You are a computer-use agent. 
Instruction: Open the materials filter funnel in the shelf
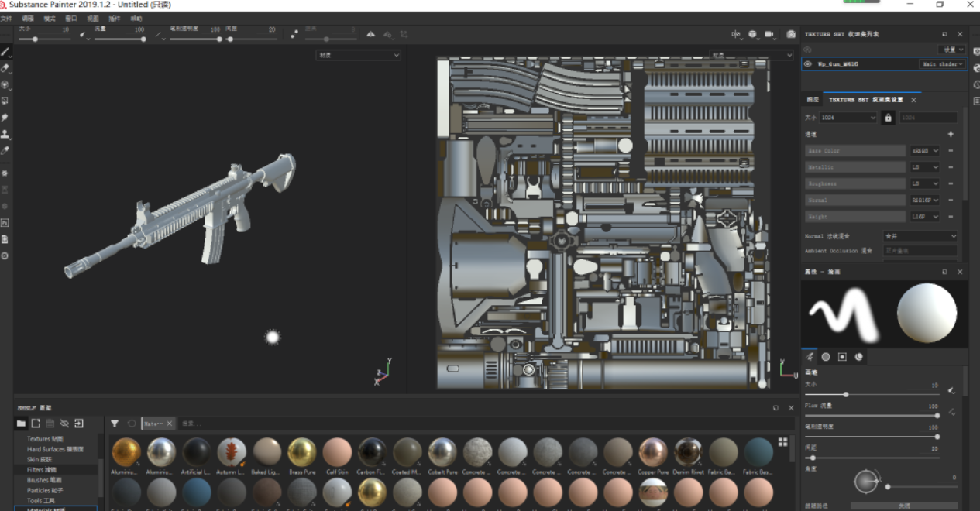click(114, 424)
